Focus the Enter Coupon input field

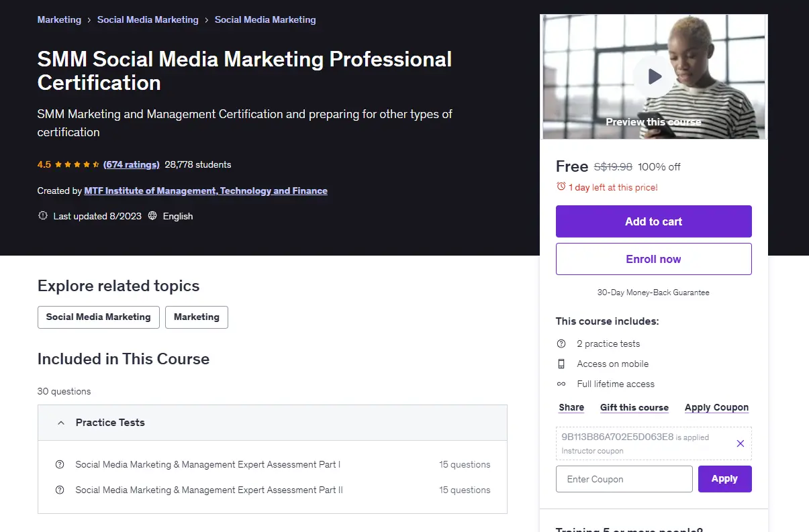624,479
